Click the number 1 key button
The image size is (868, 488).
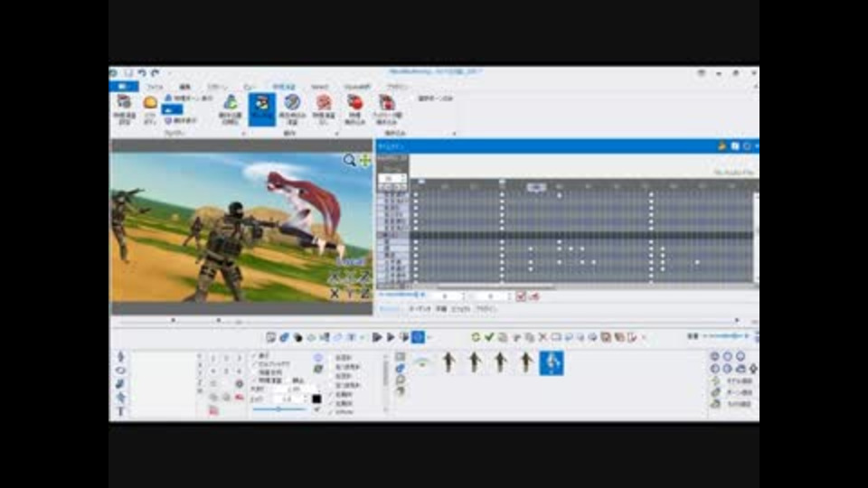(213, 359)
